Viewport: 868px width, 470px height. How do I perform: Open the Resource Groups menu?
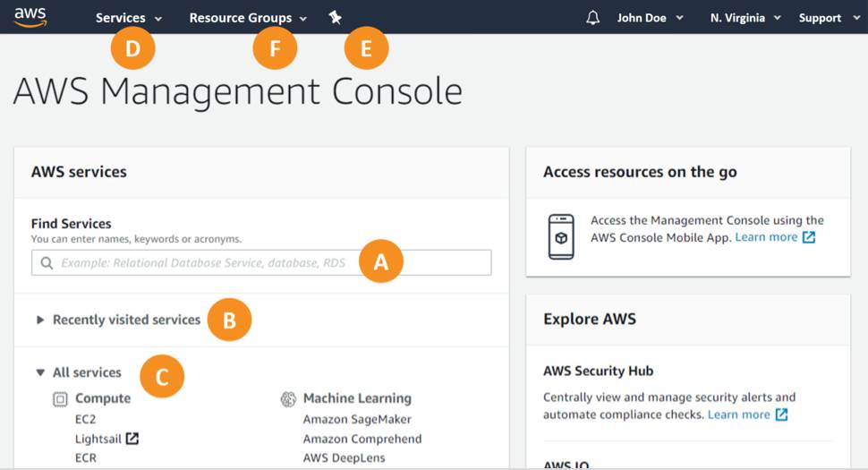[248, 18]
